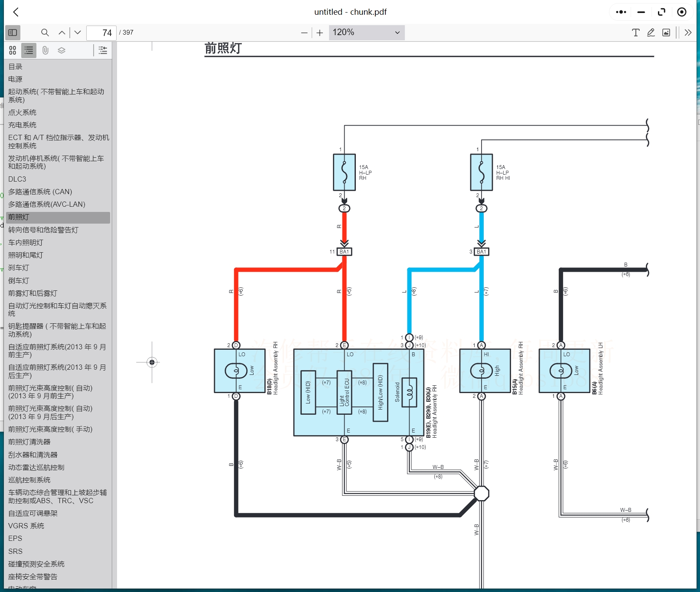Click the back arrow in title bar
Viewport: 700px width, 592px height.
point(16,12)
